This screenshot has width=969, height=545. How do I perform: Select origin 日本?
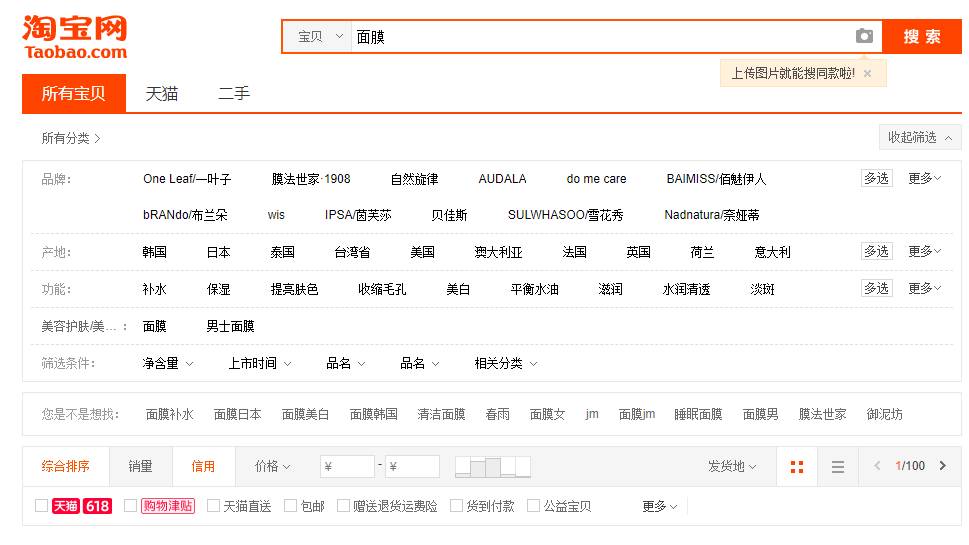coord(218,251)
